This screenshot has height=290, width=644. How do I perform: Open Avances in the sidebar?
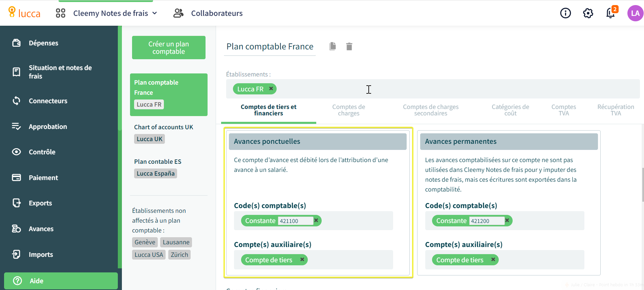tap(41, 229)
